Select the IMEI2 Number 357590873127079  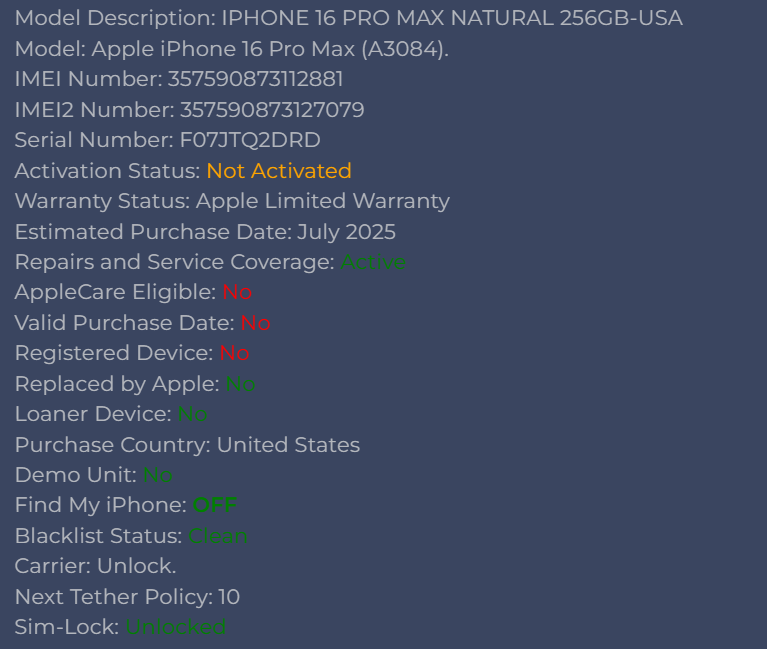pos(271,110)
